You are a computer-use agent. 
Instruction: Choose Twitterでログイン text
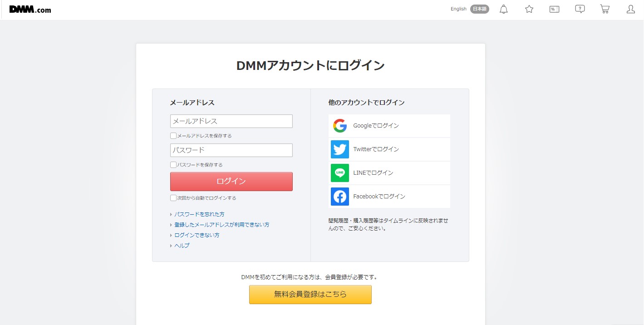376,149
